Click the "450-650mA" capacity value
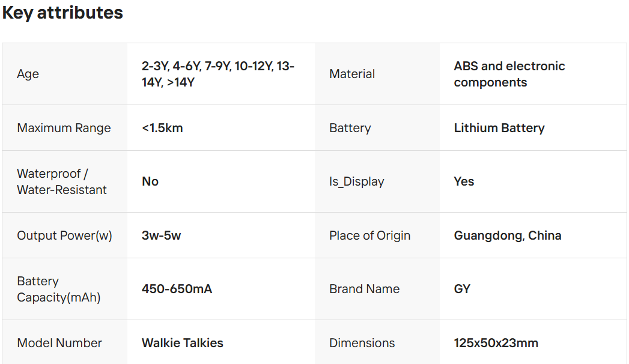 pyautogui.click(x=177, y=289)
